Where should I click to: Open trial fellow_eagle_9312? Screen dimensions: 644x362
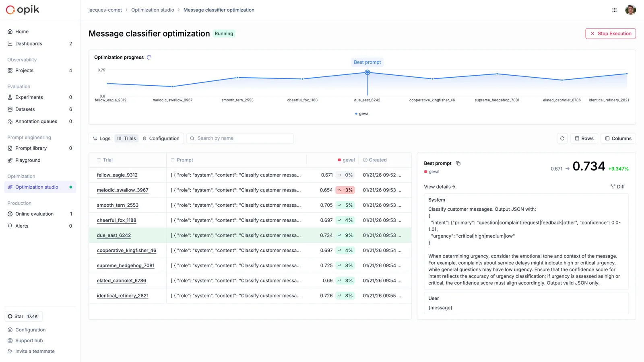[x=117, y=175]
